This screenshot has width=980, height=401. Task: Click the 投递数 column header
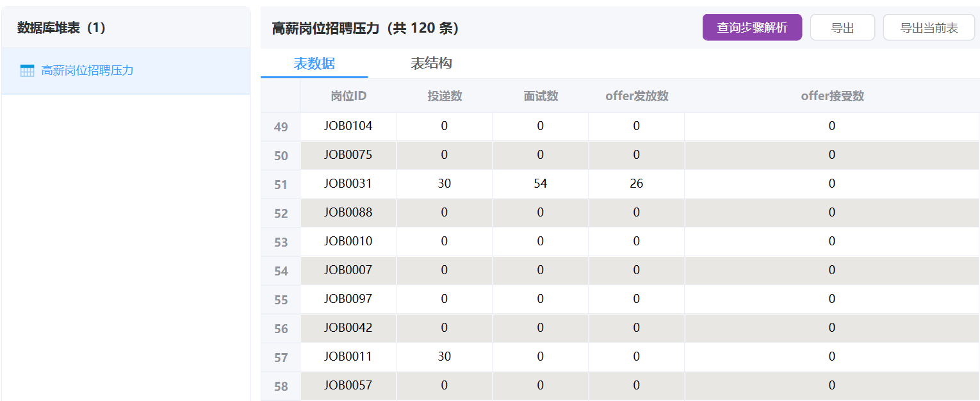[445, 96]
